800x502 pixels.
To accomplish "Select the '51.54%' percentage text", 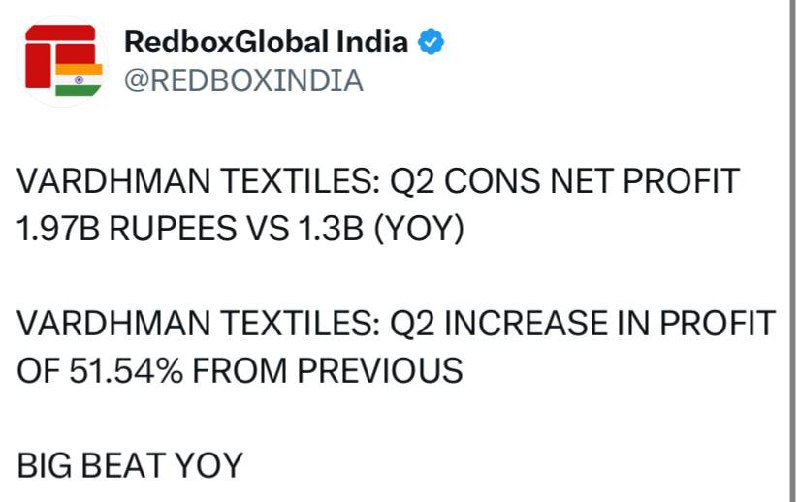I will 126,370.
